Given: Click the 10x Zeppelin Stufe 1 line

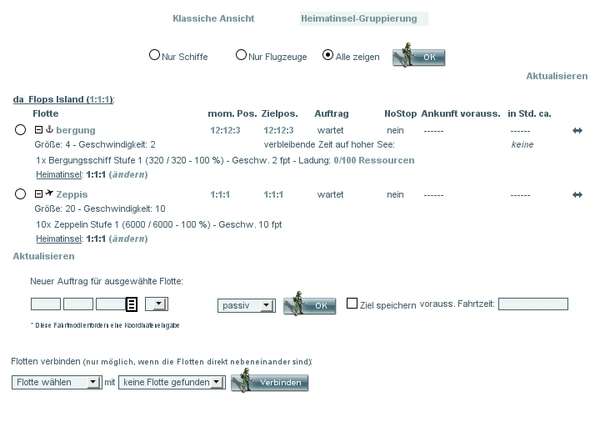Looking at the screenshot, I should (x=159, y=225).
